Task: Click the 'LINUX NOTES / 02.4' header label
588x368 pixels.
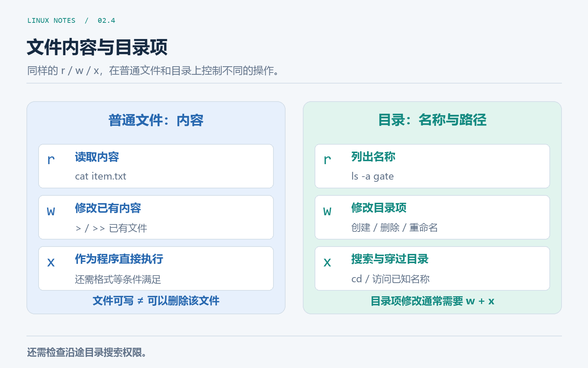Action: click(x=71, y=21)
